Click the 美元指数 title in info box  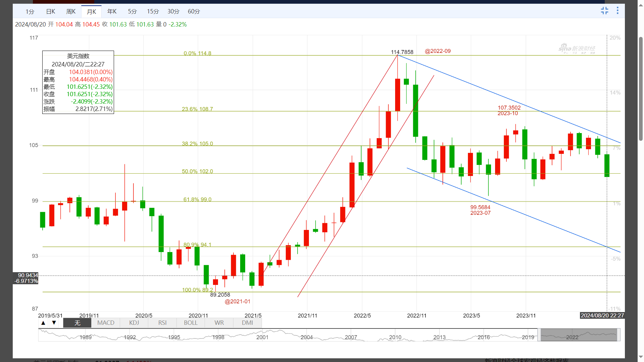point(78,56)
